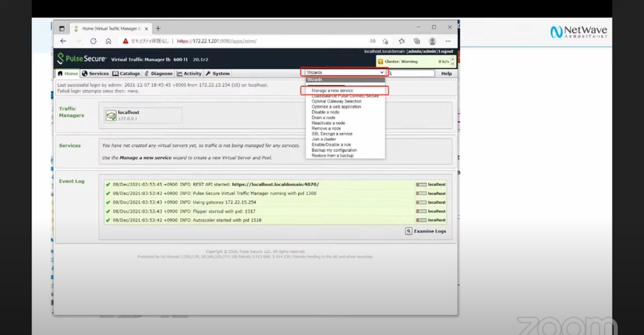Click the localhost traffic manager icon
Screen dimensions: 644x335
tap(111, 115)
